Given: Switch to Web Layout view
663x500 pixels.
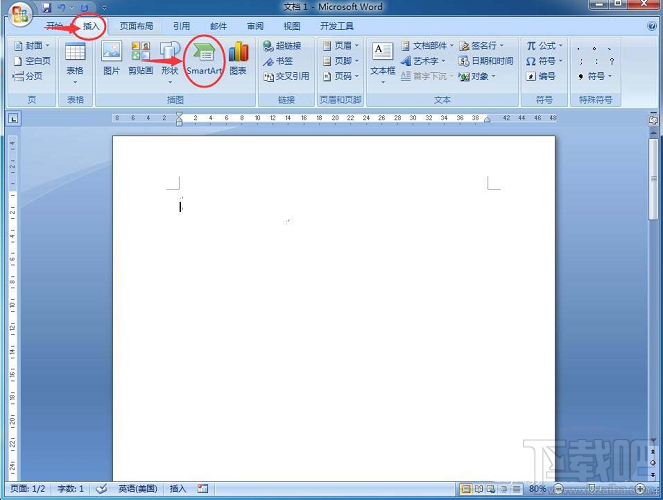Looking at the screenshot, I should point(490,489).
